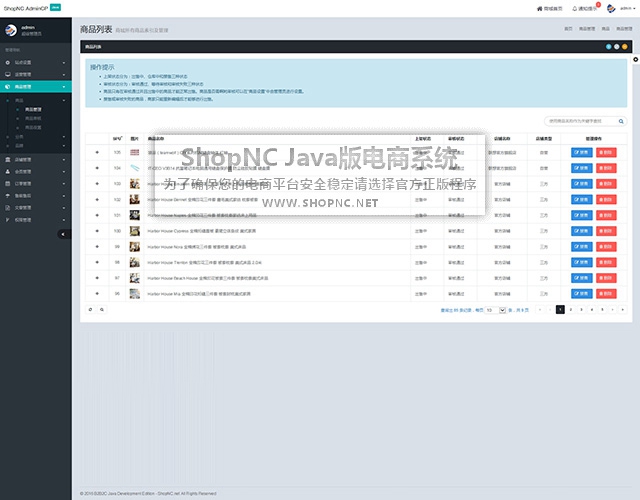The image size is (640, 500).
Task: Click the user icon in sidebar
Action: pos(7,171)
